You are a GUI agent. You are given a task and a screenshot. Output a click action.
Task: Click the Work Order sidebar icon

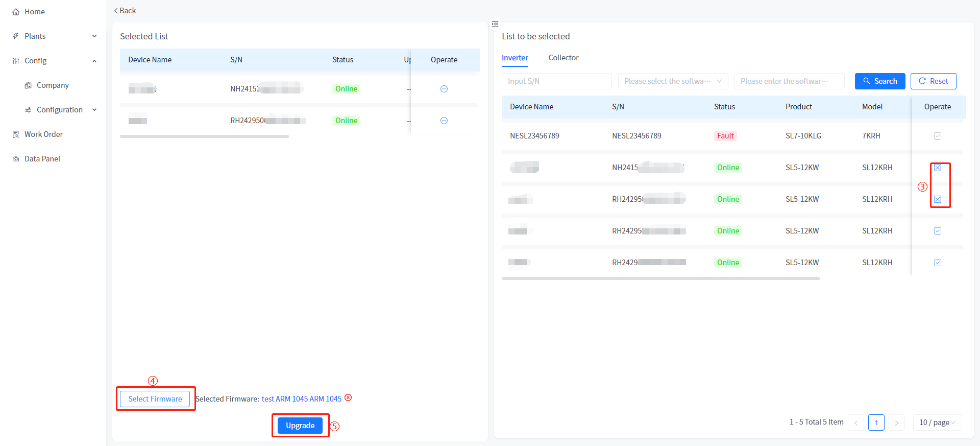pos(16,134)
